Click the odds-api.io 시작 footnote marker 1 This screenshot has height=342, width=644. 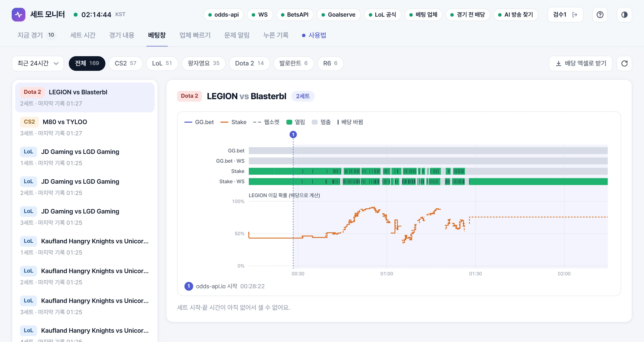(x=189, y=286)
